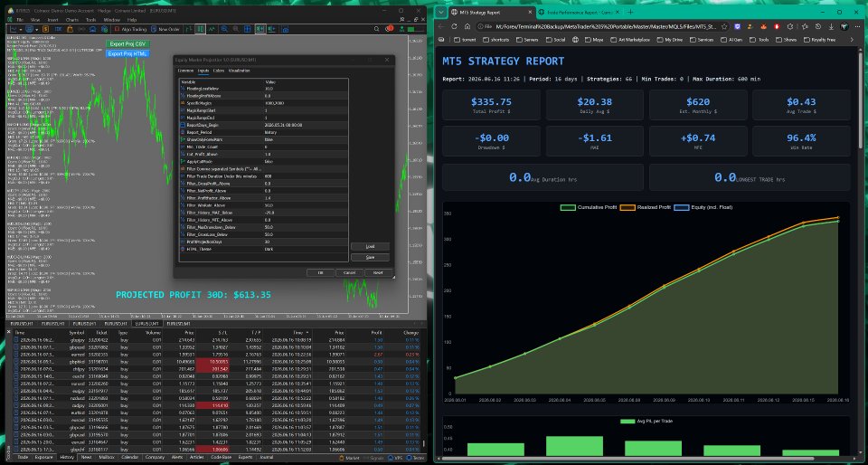
Task: Switch to the Colors tab in dialog
Action: coord(218,71)
